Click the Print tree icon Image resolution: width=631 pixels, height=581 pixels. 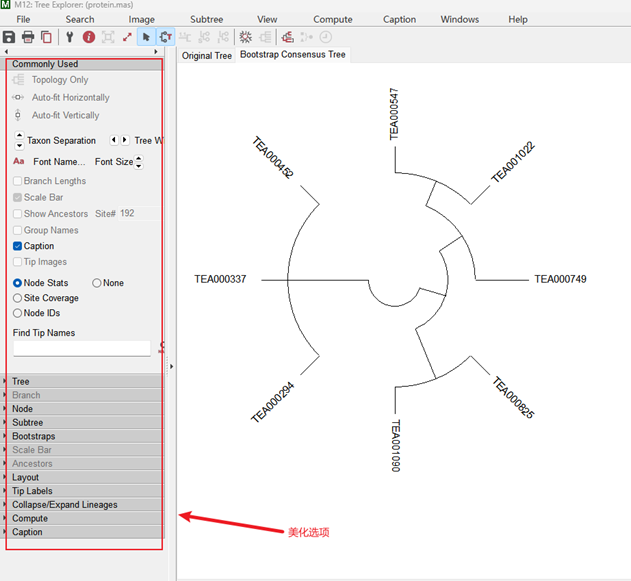[x=28, y=37]
